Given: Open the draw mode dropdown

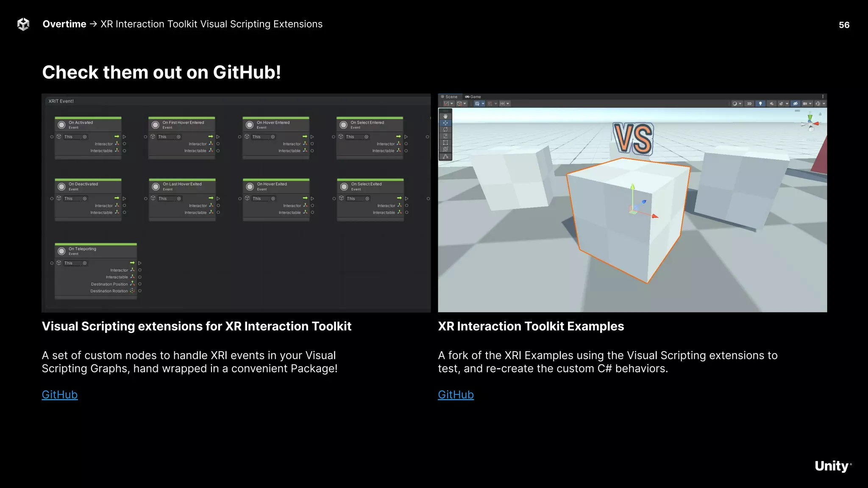Looking at the screenshot, I should coord(737,103).
